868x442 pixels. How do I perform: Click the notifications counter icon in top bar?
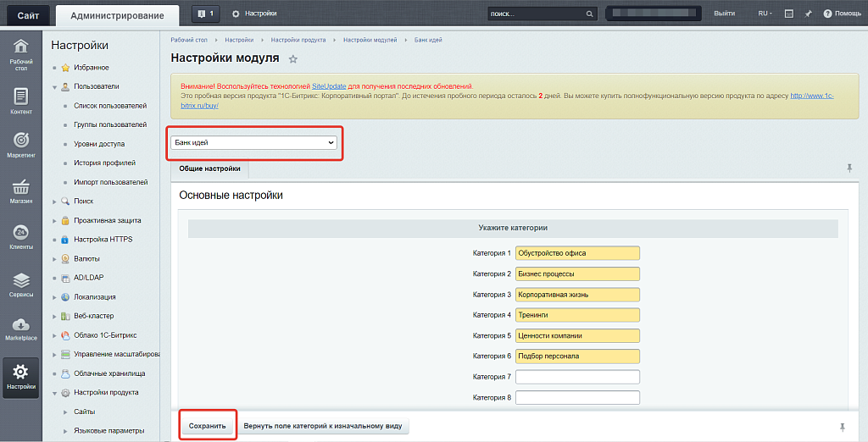click(206, 14)
